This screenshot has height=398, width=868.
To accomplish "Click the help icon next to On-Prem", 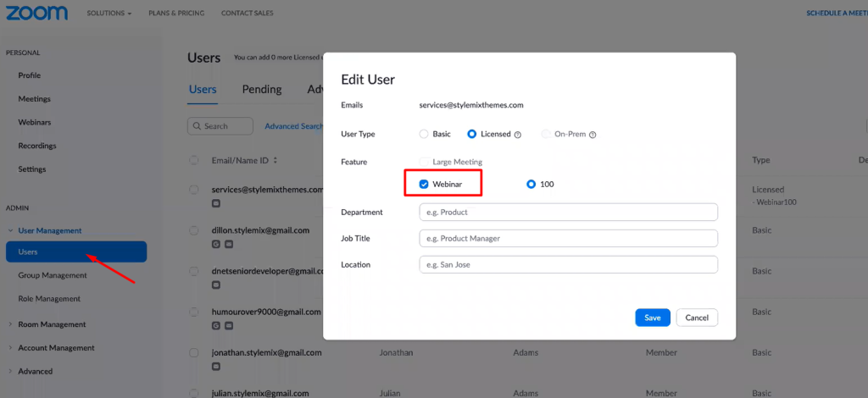I will pyautogui.click(x=593, y=135).
